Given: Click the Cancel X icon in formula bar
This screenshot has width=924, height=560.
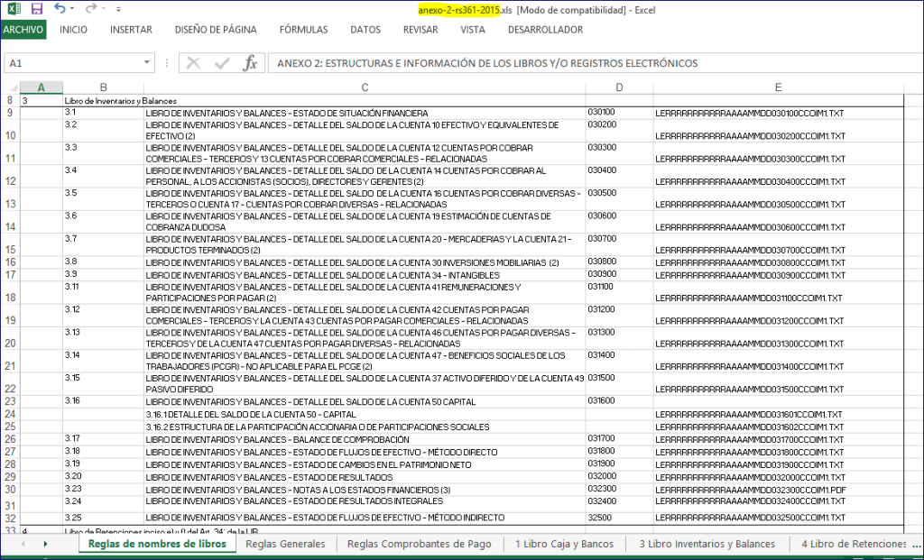Looking at the screenshot, I should 192,63.
